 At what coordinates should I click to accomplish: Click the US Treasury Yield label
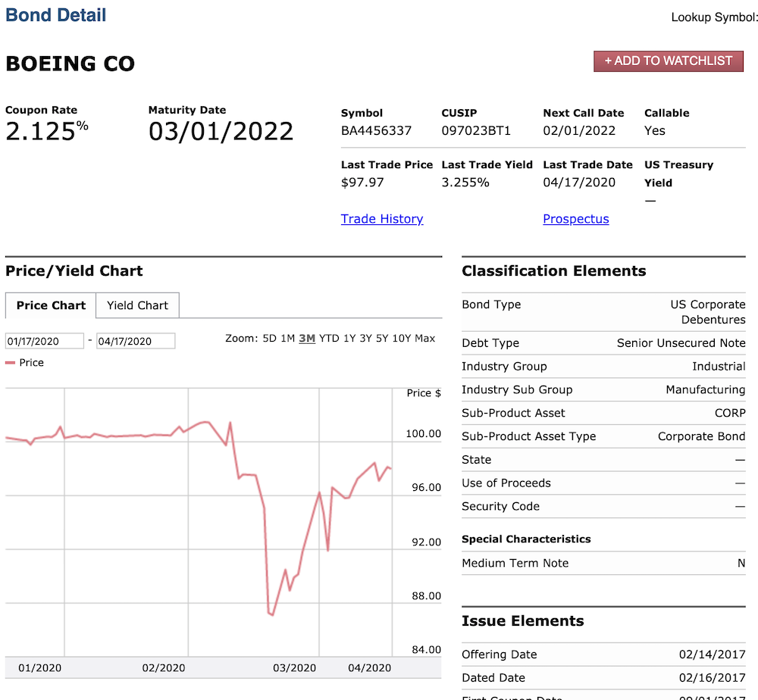click(678, 174)
